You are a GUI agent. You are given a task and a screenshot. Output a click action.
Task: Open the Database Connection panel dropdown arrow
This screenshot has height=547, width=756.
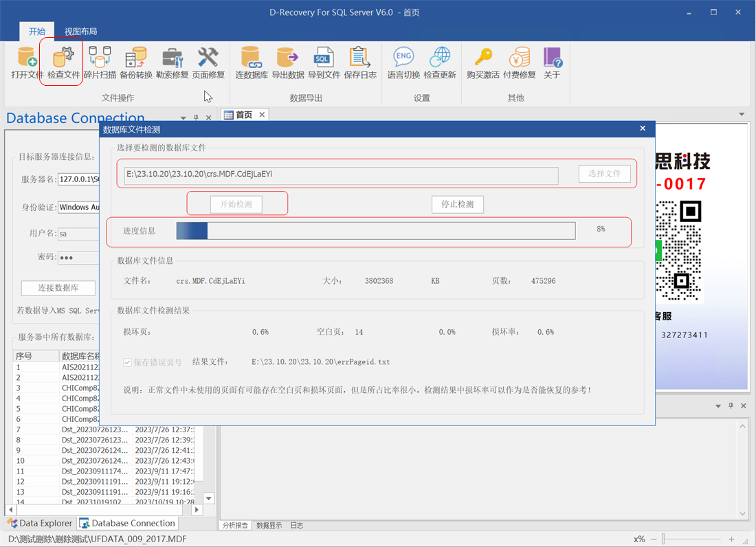[x=184, y=118]
